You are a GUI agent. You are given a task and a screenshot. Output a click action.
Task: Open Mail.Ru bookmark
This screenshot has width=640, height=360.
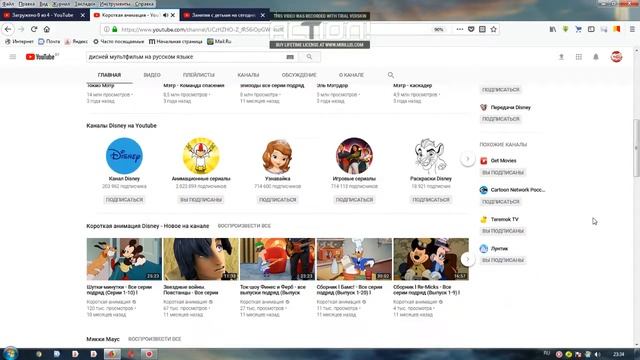(x=219, y=42)
